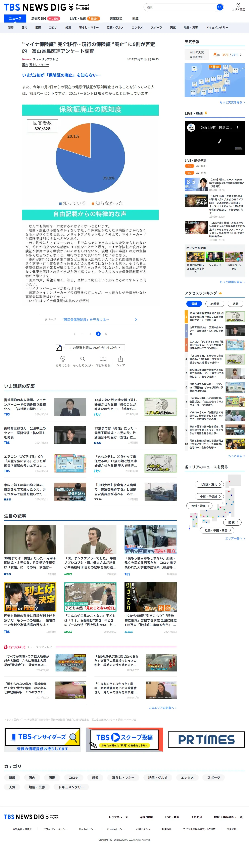Screen dimensions: 249x868
Task: Click the TBS NEWS DIG header logo
Action: (46, 7)
